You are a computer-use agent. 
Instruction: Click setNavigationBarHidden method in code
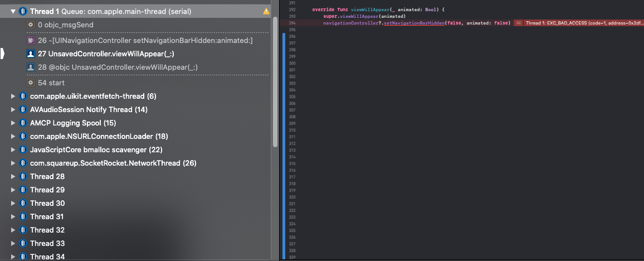(x=412, y=23)
